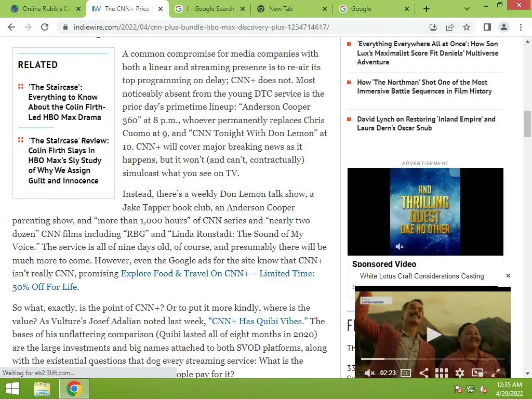This screenshot has width=532, height=399.
Task: Open the Action Center flag tray icon
Action: 458,389
